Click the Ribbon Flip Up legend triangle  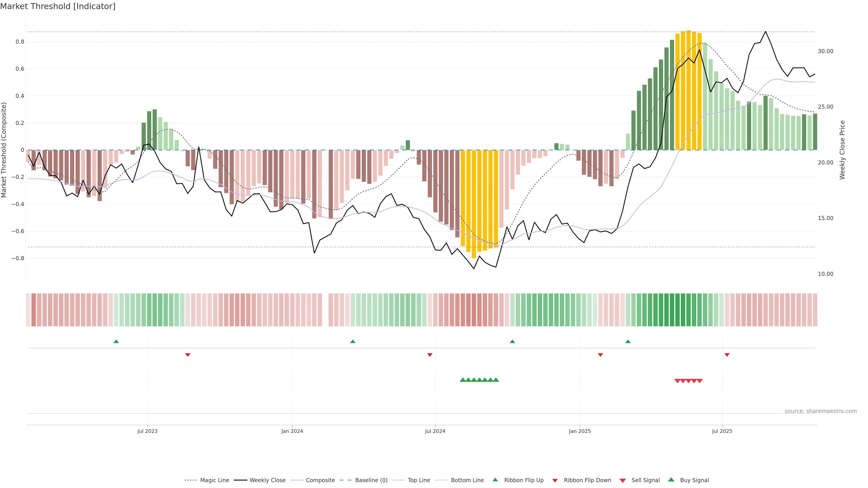(x=495, y=480)
